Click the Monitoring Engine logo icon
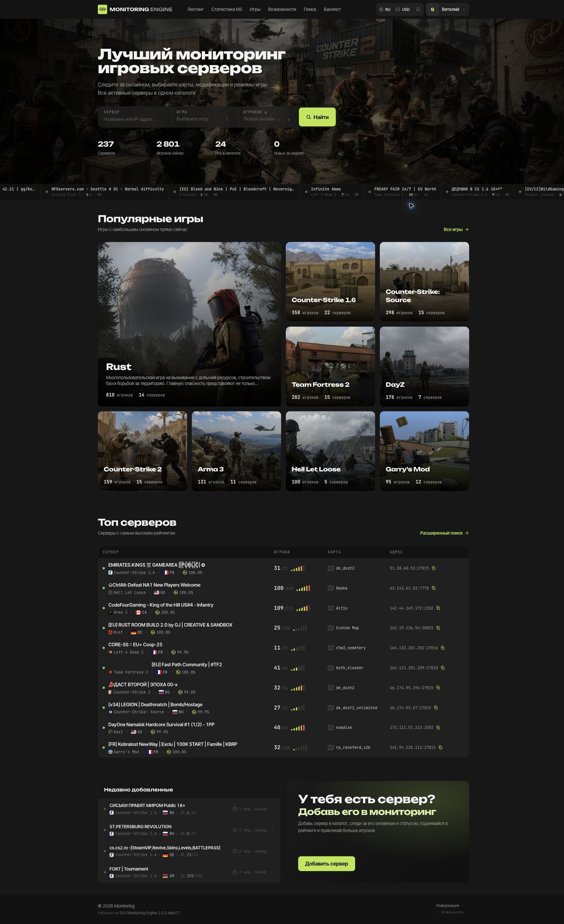The height and width of the screenshot is (924, 564). pyautogui.click(x=102, y=9)
